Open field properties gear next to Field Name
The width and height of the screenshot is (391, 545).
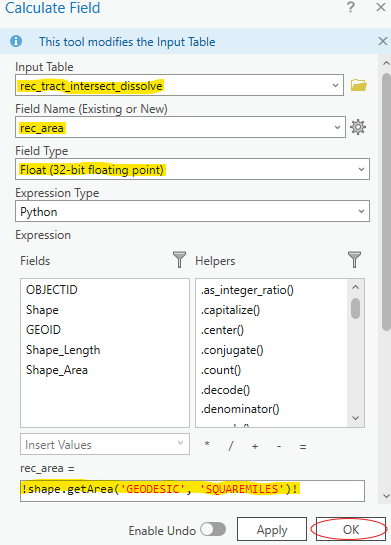click(x=358, y=127)
